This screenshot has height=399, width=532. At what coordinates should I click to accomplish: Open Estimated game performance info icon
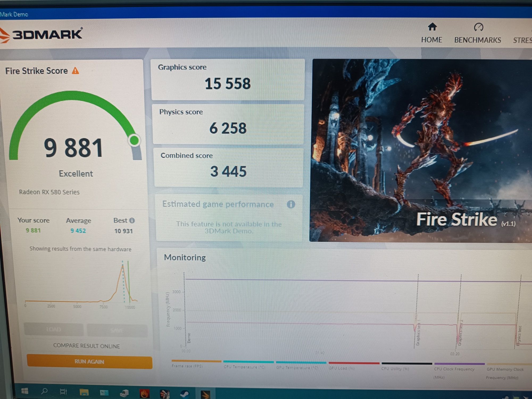291,204
